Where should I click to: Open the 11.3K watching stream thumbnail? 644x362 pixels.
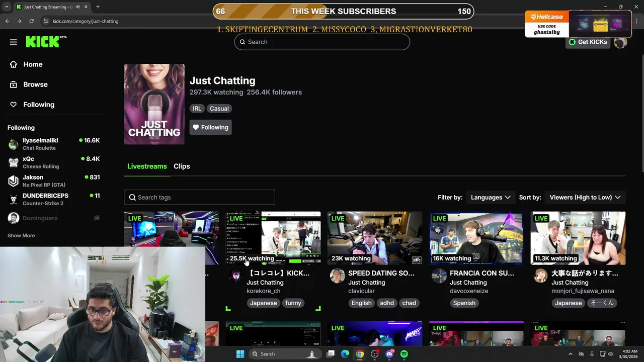[578, 238]
